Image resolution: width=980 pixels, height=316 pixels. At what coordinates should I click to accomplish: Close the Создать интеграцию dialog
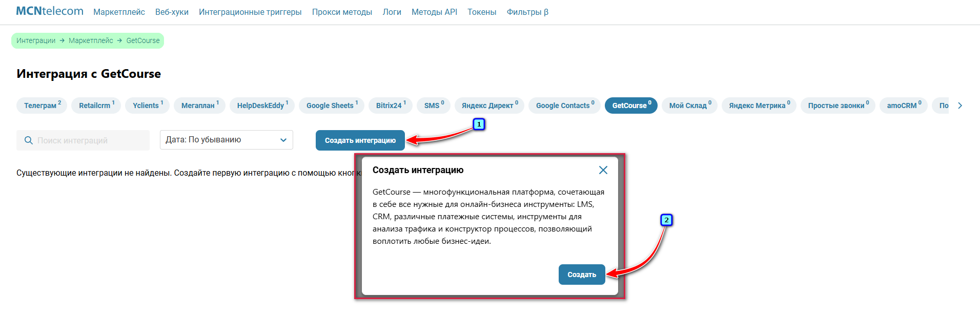tap(603, 170)
